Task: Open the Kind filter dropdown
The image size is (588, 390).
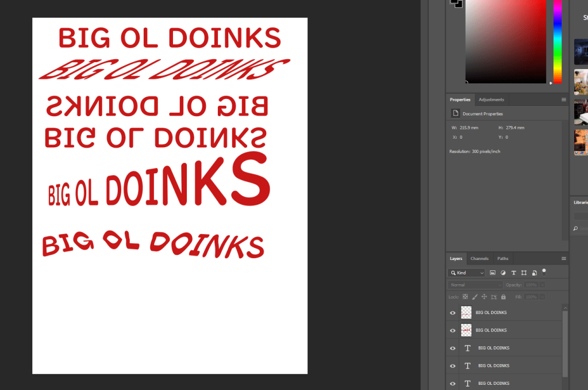Action: [x=466, y=273]
